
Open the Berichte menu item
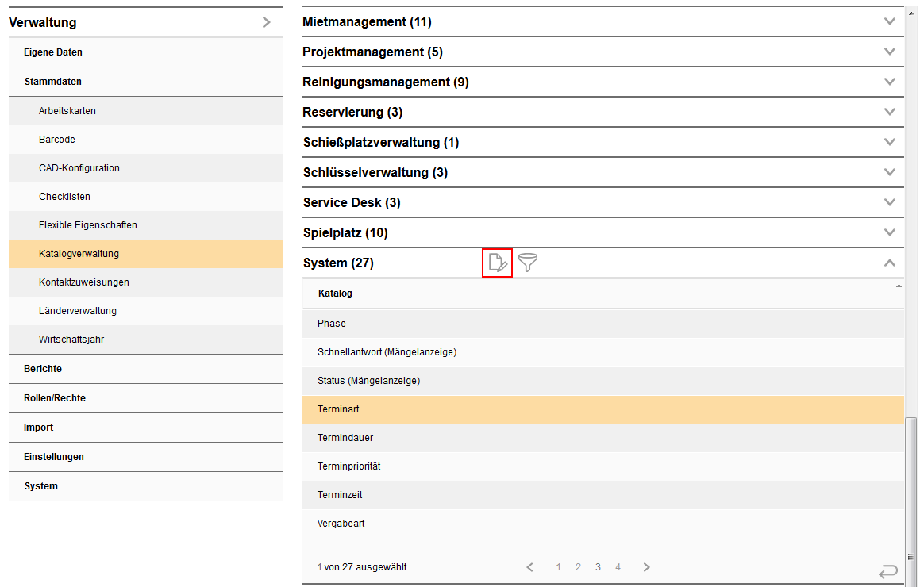click(43, 369)
